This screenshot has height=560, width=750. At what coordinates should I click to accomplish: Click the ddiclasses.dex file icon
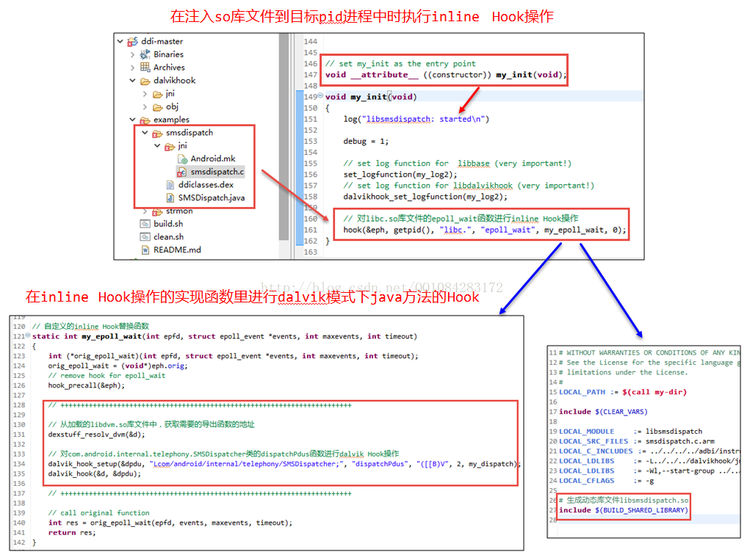coord(170,184)
